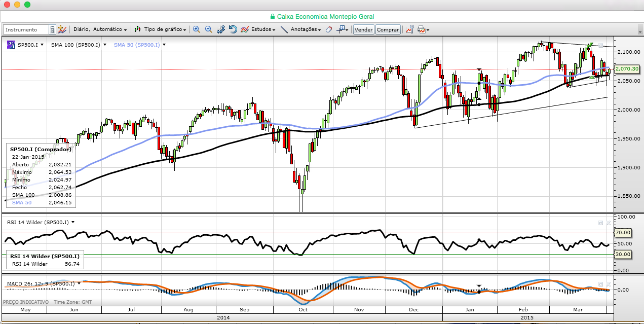Close the RSI indicator panel
Screen dimensions: 644x324
(608, 223)
